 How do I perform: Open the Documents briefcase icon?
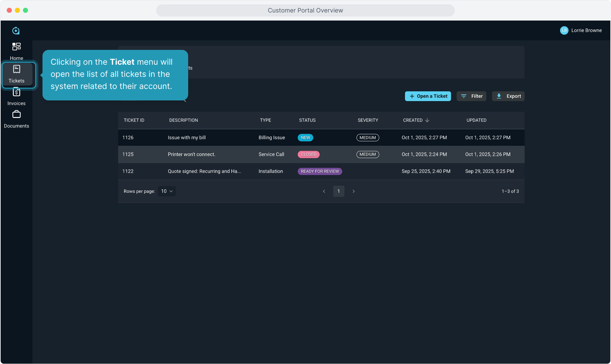(16, 115)
